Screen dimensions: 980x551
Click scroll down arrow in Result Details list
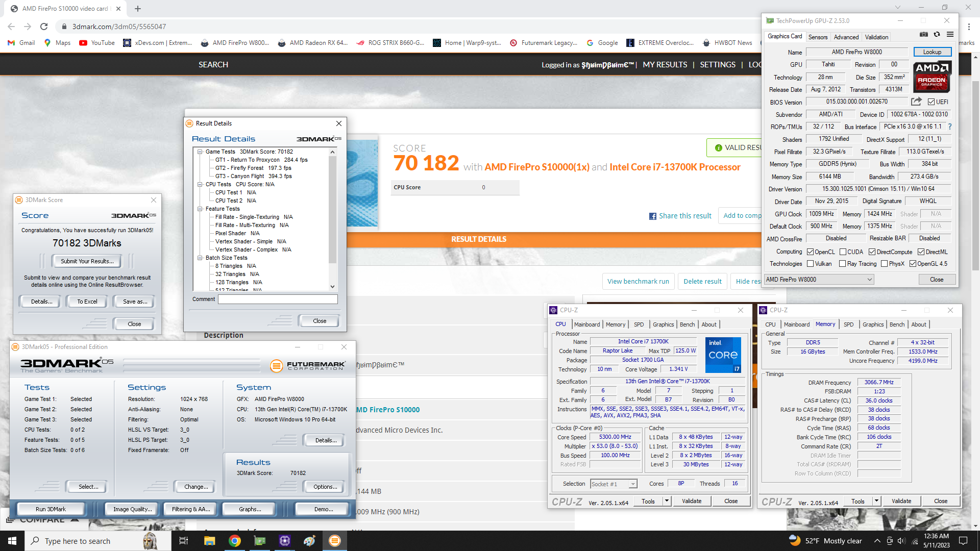point(333,287)
